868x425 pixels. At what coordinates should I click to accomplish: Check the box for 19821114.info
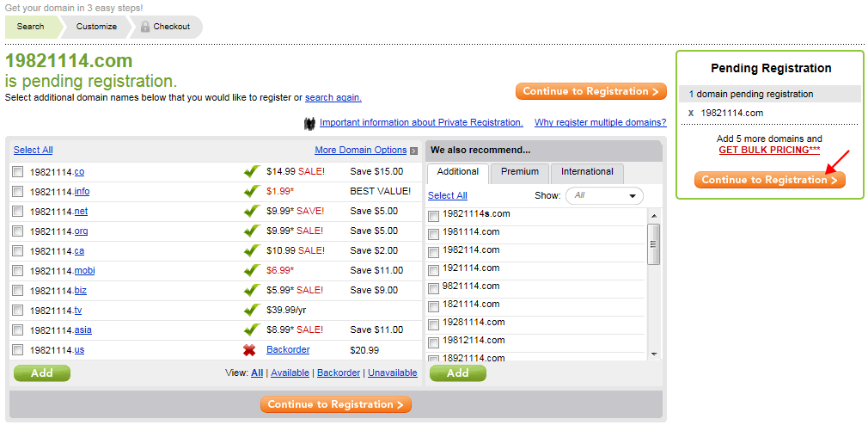click(18, 192)
